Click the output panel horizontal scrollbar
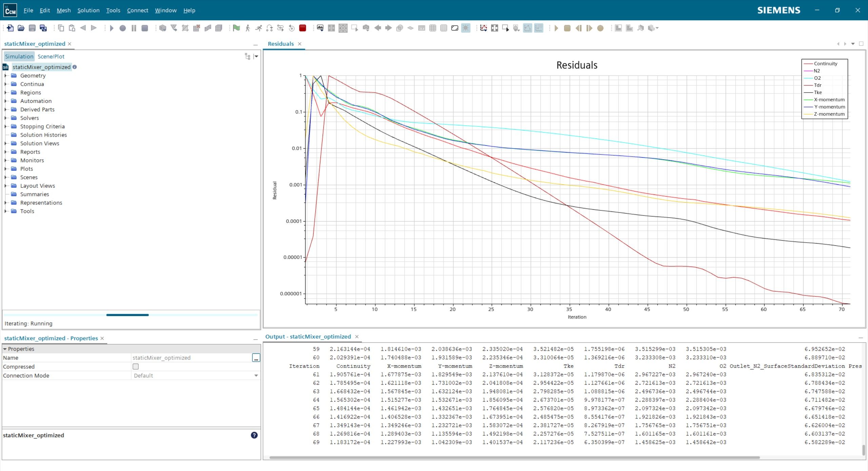 pyautogui.click(x=514, y=457)
